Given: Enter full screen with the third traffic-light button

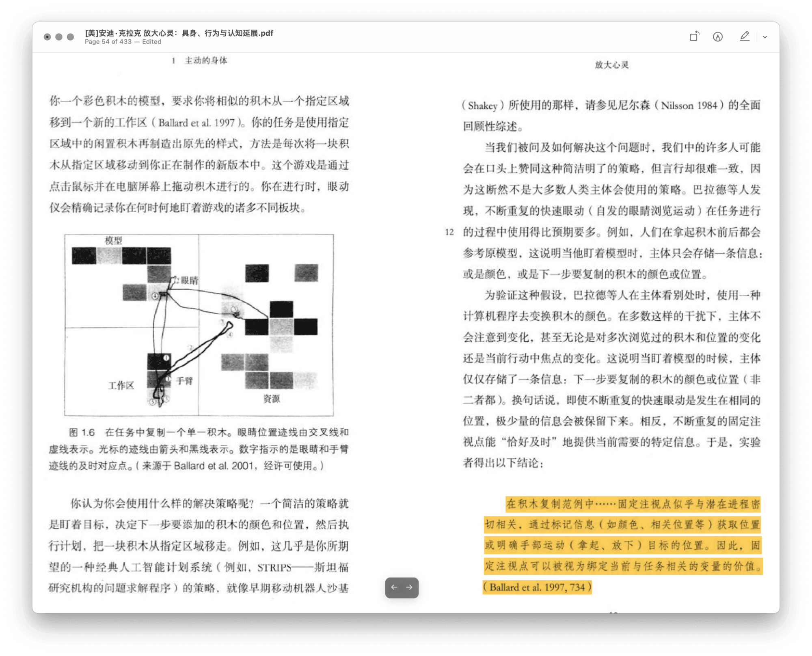Looking at the screenshot, I should pyautogui.click(x=70, y=37).
